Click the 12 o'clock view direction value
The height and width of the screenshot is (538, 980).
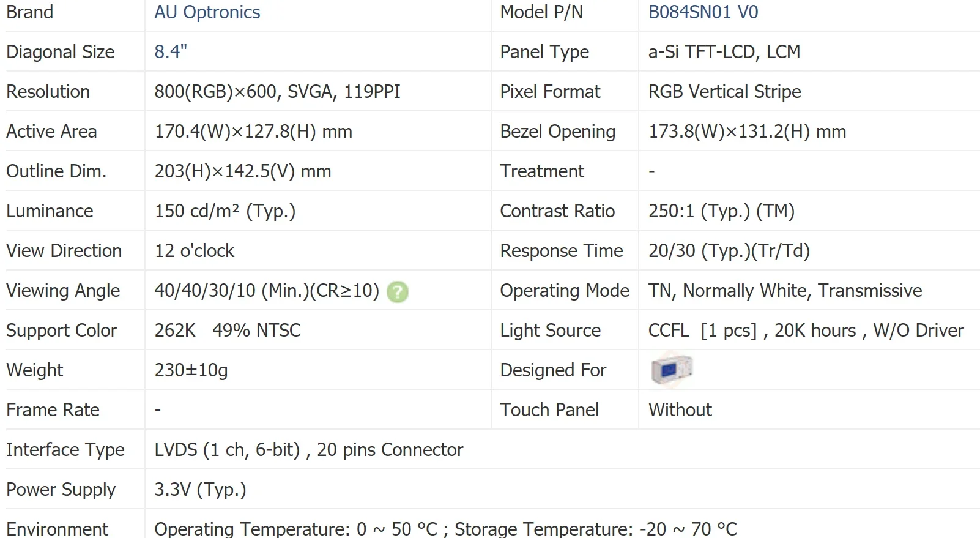[x=194, y=251]
